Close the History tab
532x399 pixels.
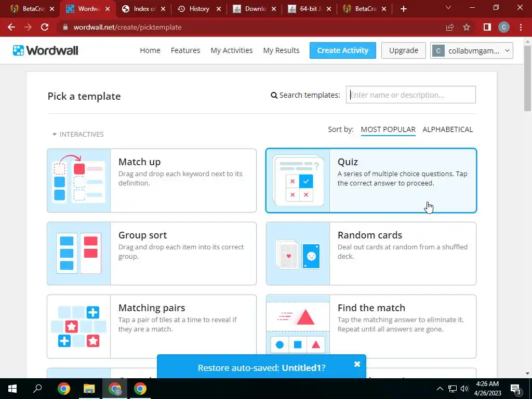click(x=219, y=9)
